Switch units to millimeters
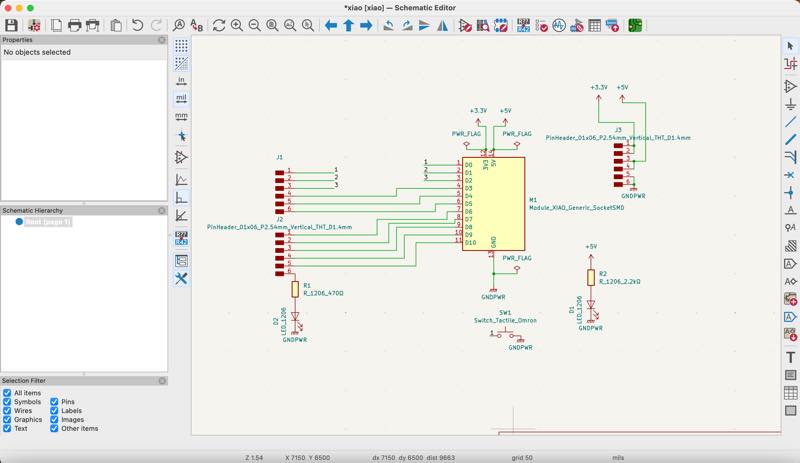 (181, 116)
